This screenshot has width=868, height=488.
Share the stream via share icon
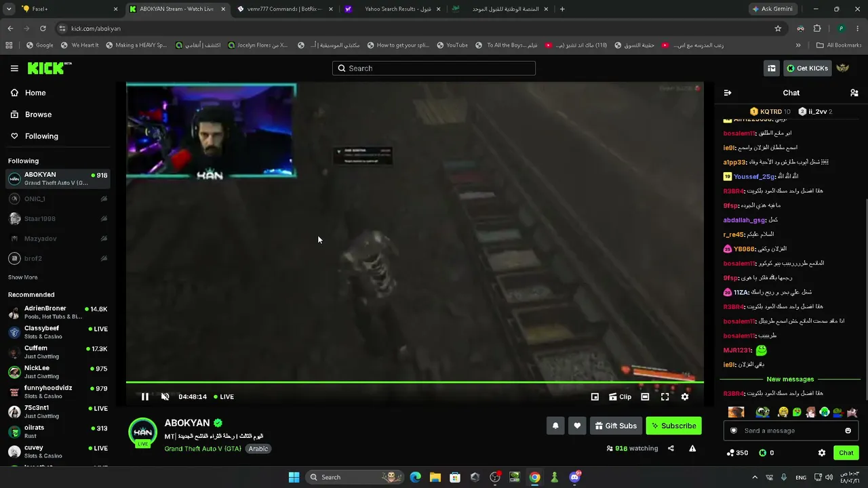671,448
